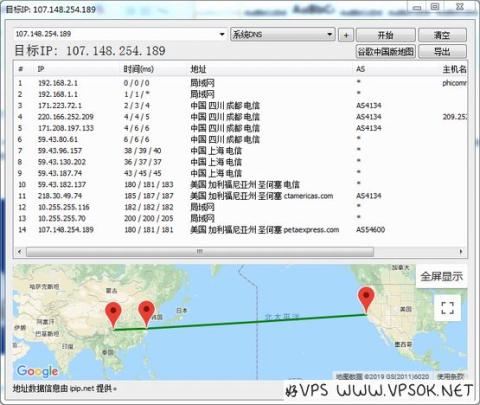Click the petaexpress.com address text
The width and height of the screenshot is (480, 405).
tap(311, 230)
